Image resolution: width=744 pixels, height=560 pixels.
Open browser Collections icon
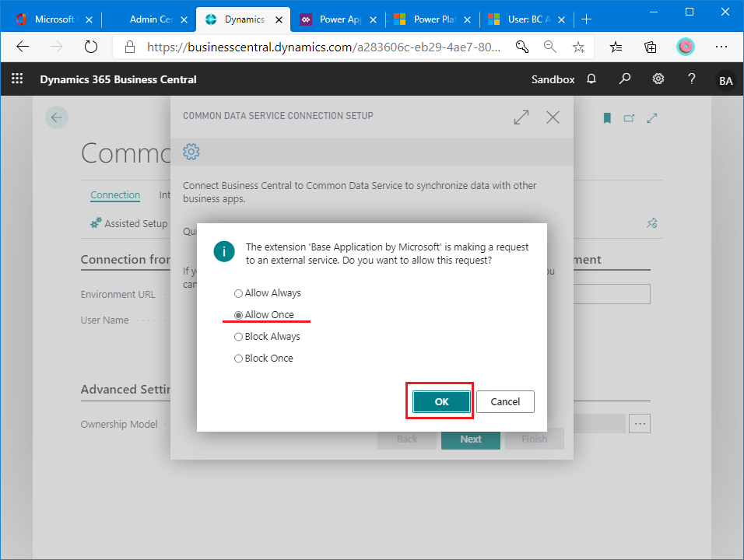[x=650, y=47]
